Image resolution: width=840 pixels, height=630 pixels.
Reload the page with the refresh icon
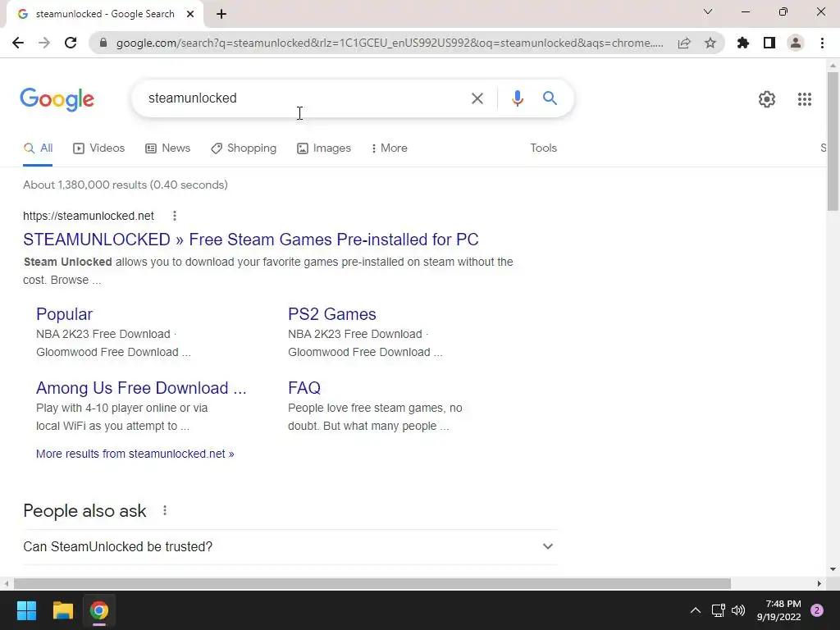71,43
